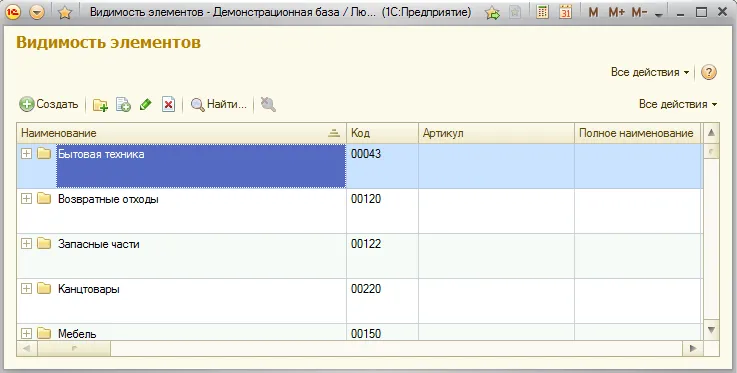Click code cell 00122

click(382, 256)
